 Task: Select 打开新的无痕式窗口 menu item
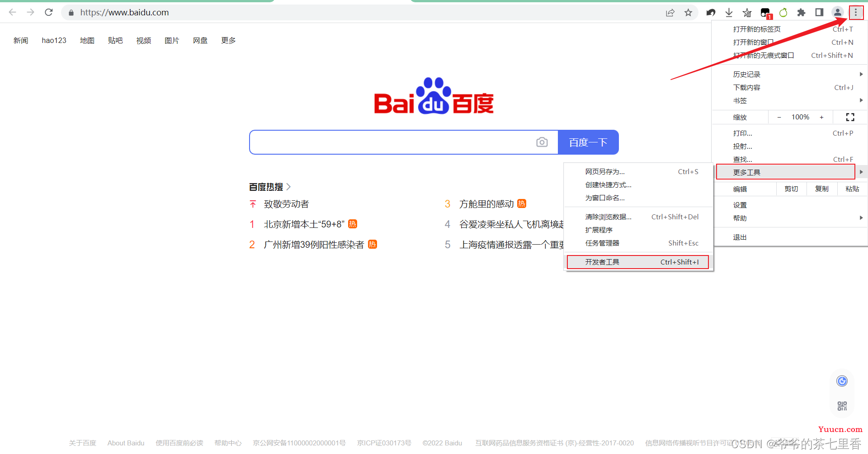pyautogui.click(x=790, y=55)
